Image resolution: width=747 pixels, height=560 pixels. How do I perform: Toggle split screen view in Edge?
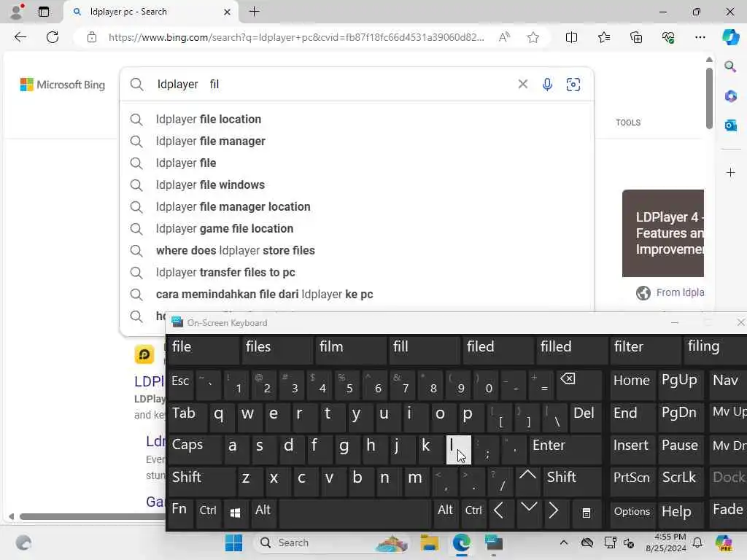click(x=571, y=37)
